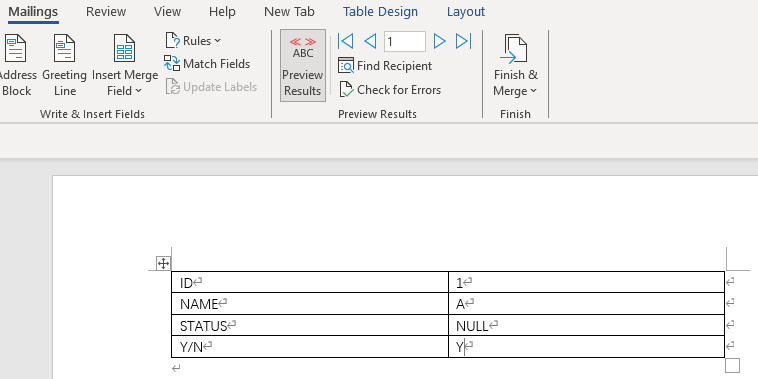Insert an Address Block field
758x379 pixels.
click(16, 65)
